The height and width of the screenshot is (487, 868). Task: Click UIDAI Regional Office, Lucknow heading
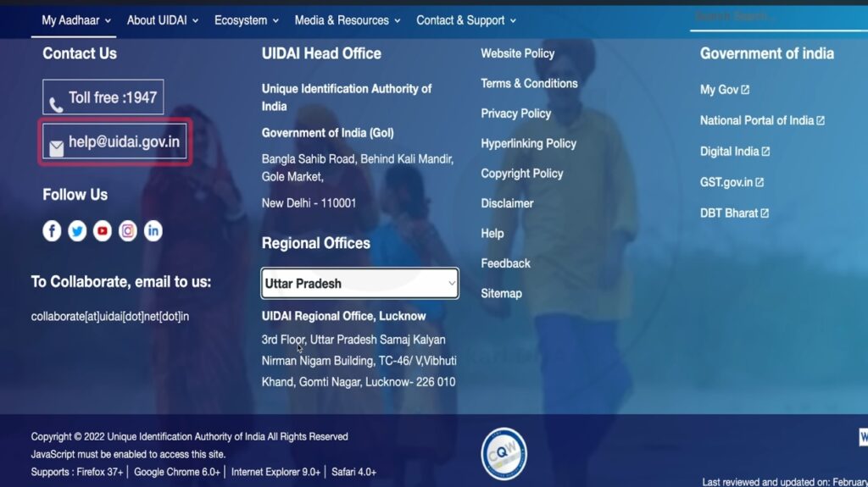[344, 316]
